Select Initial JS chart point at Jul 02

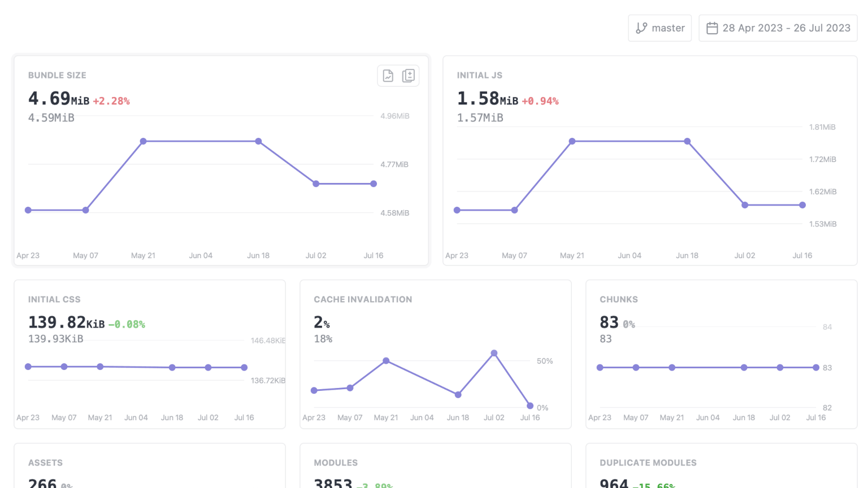(745, 205)
